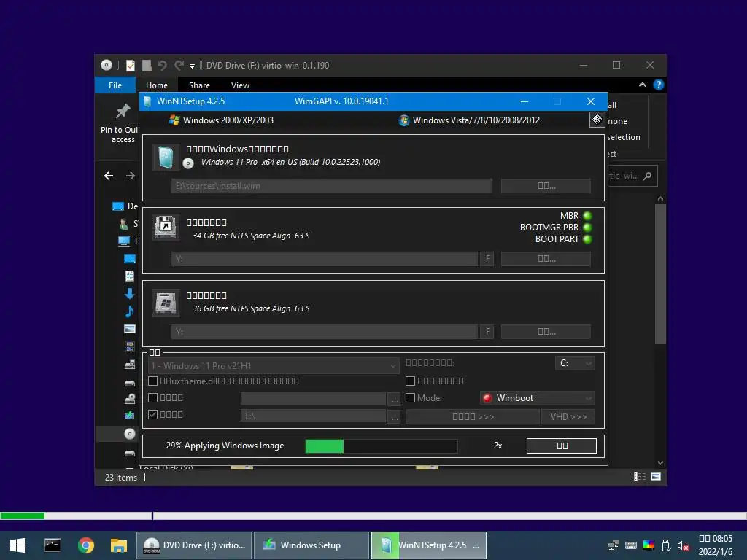
Task: Click the muted volume icon in system tray
Action: click(683, 545)
